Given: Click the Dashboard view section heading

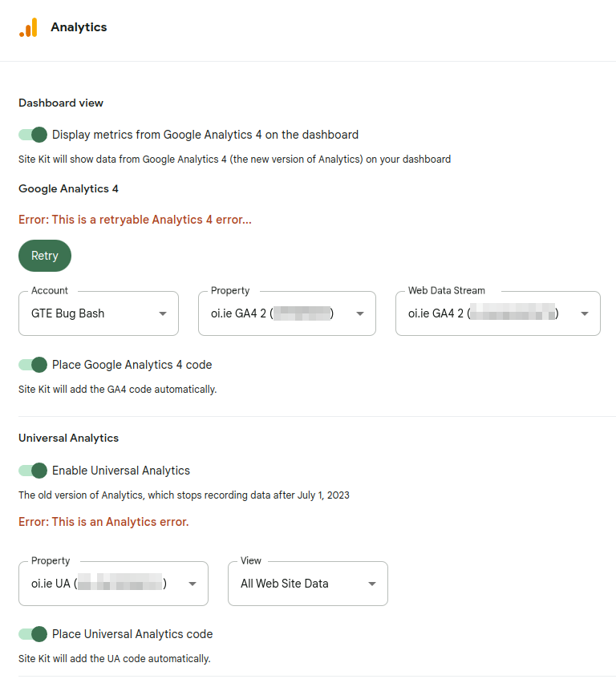Looking at the screenshot, I should point(60,103).
